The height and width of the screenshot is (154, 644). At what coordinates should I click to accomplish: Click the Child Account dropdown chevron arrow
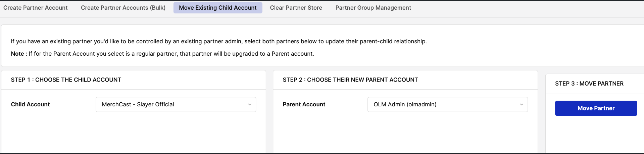(250, 105)
